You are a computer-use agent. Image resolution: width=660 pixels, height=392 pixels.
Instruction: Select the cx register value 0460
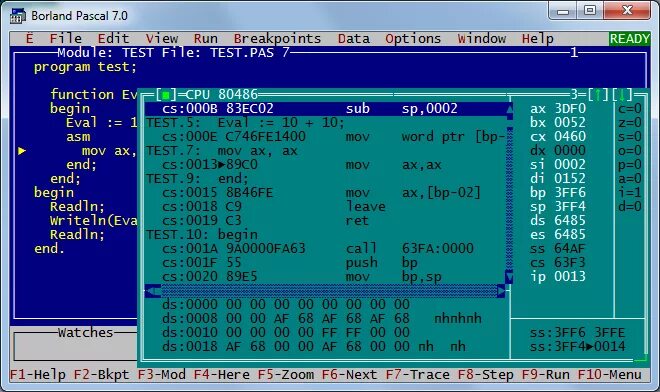pos(570,137)
